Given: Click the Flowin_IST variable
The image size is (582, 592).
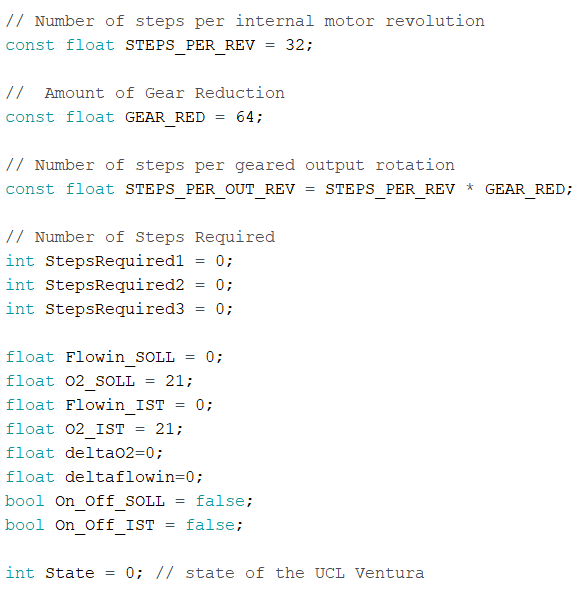Looking at the screenshot, I should click(115, 405).
